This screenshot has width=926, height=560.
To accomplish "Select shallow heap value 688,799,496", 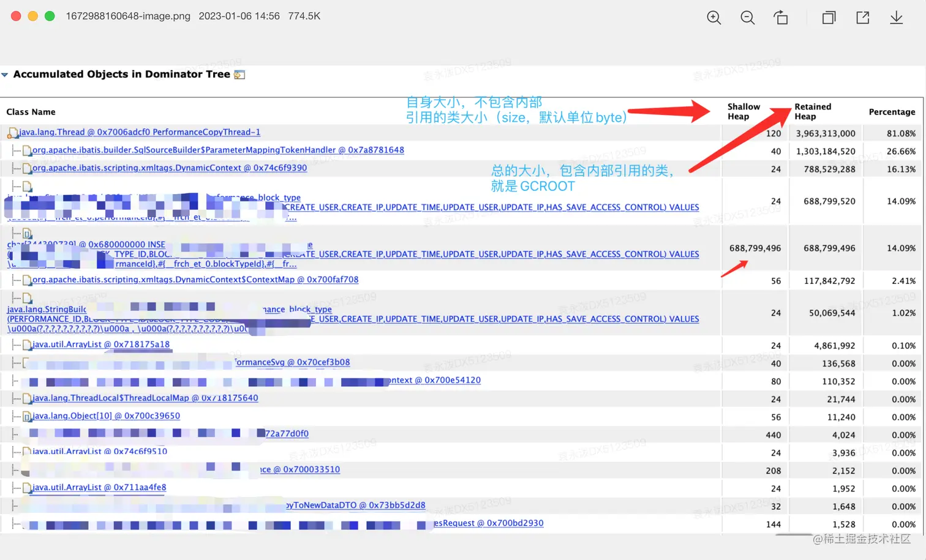I will [x=755, y=248].
